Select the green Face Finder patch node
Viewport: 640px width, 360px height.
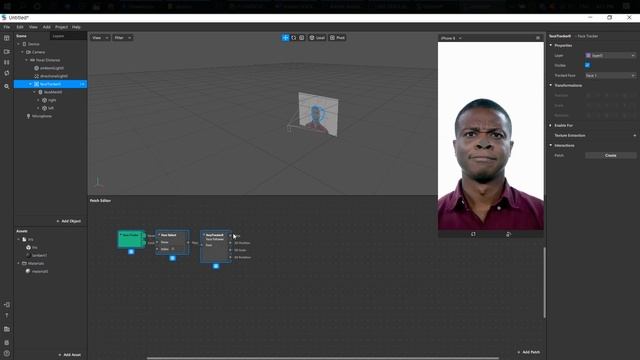(x=131, y=239)
